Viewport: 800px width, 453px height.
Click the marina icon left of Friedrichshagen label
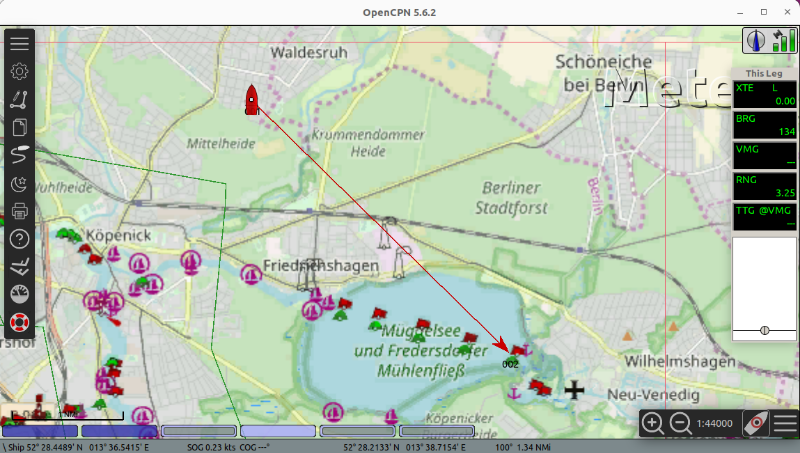click(251, 274)
